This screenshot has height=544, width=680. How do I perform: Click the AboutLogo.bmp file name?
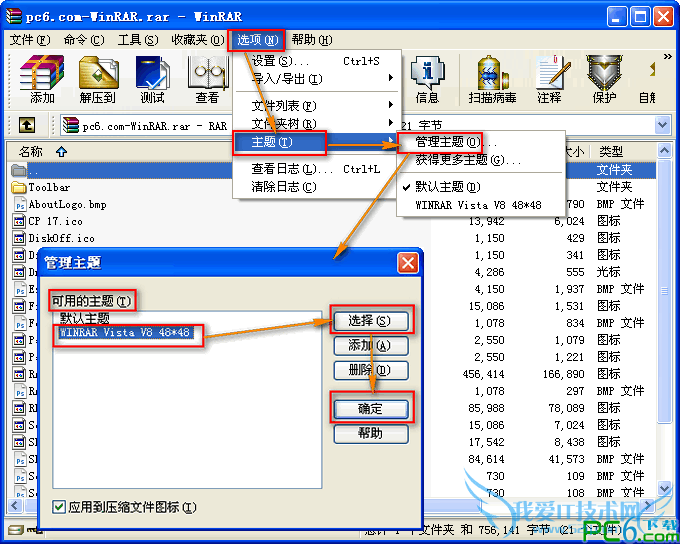click(x=67, y=204)
